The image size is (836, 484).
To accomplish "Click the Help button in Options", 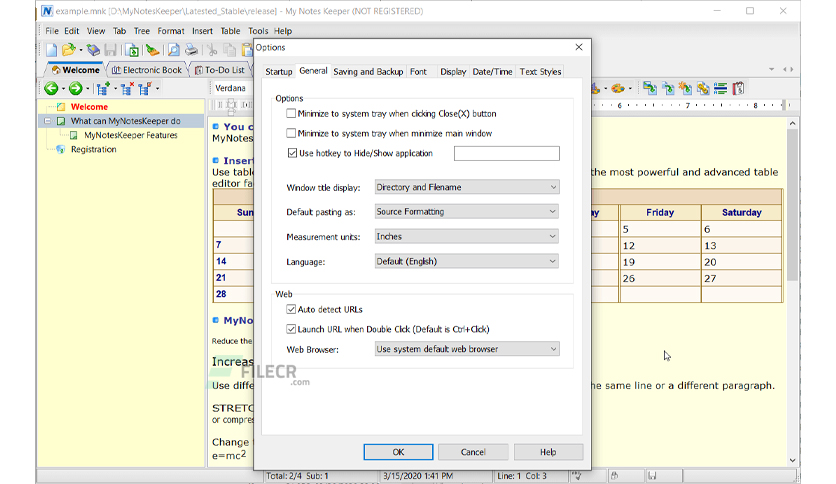I will [x=548, y=452].
